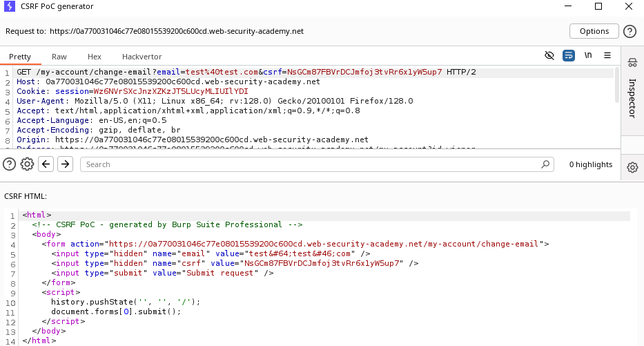Click the Accept-Language header line
This screenshot has width=644, height=346.
[92, 120]
